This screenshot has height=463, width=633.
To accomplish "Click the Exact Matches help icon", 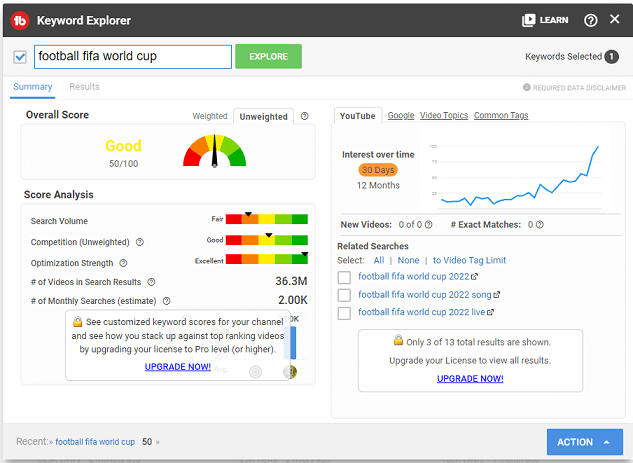I will 540,224.
